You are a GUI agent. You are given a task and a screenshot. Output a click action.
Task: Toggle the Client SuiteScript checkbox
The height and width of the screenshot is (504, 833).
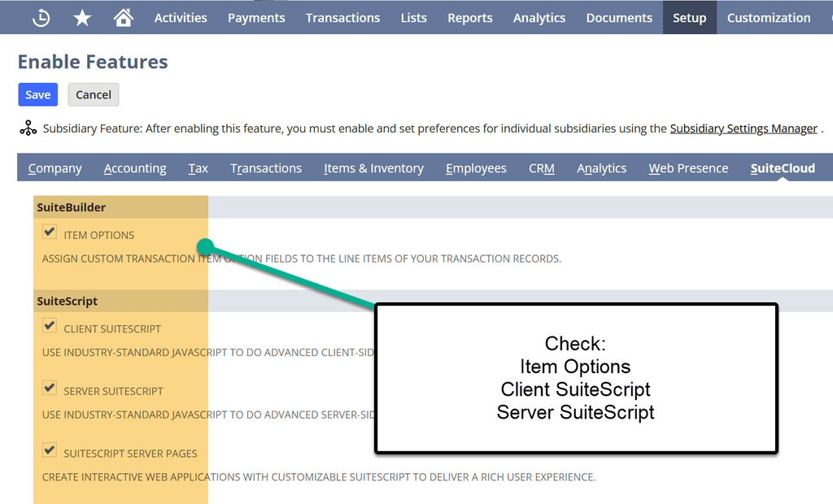pos(50,325)
